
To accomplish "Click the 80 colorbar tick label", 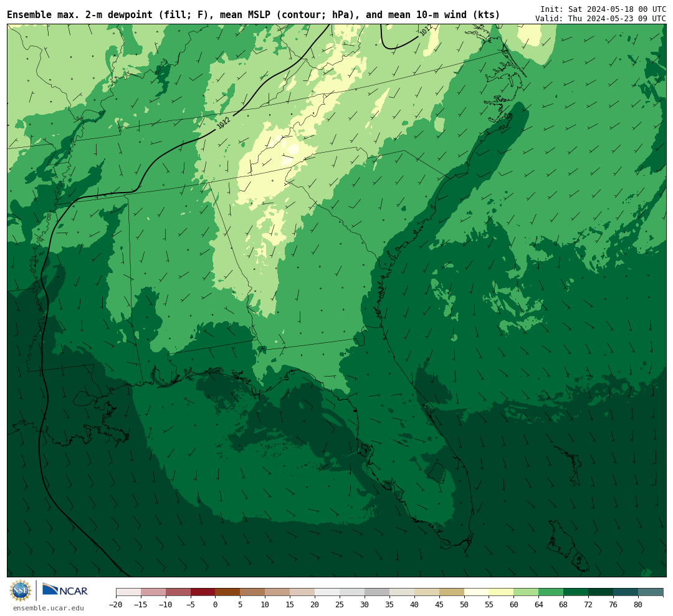I will pyautogui.click(x=639, y=605).
